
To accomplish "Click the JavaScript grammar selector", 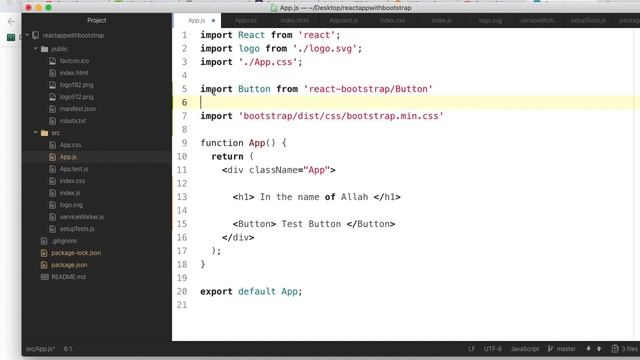I will [x=525, y=349].
